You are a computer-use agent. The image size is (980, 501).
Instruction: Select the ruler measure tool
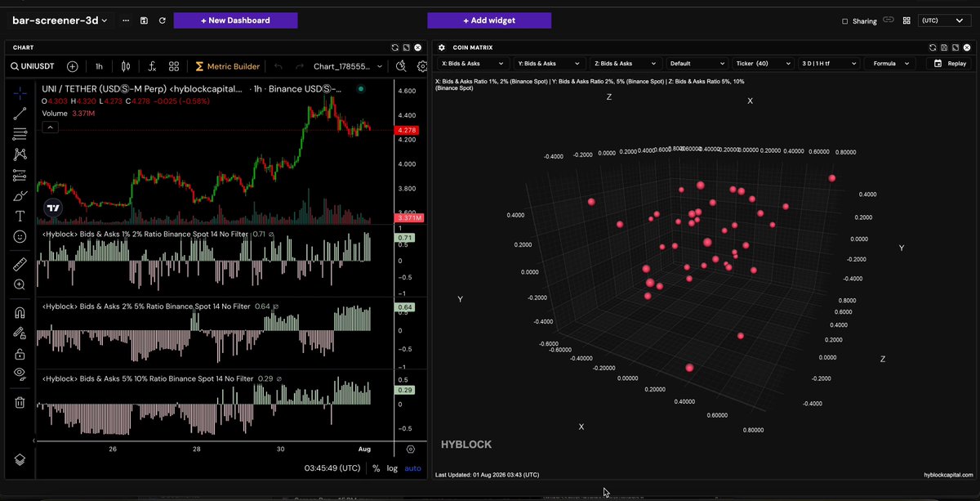pyautogui.click(x=20, y=264)
